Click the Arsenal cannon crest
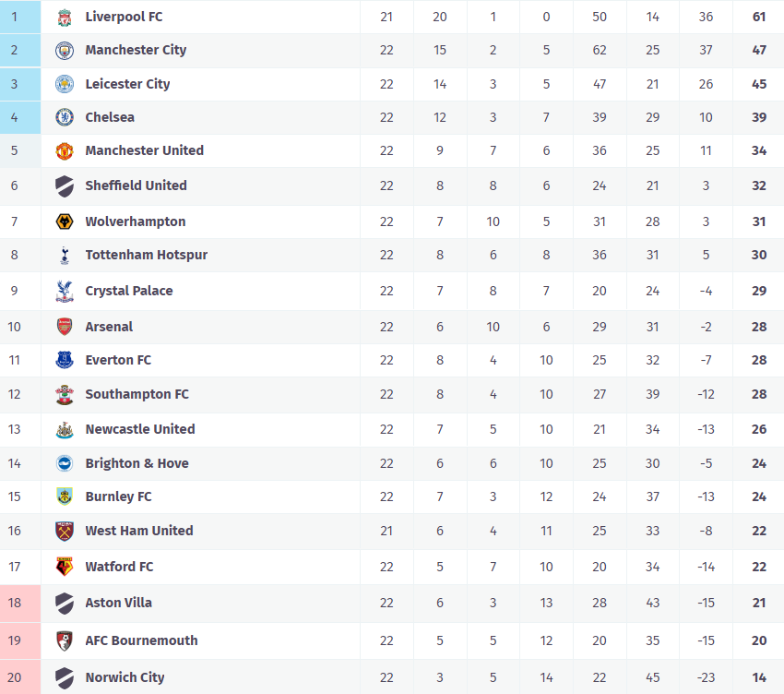Viewport: 784px width, 694px height. coord(64,327)
